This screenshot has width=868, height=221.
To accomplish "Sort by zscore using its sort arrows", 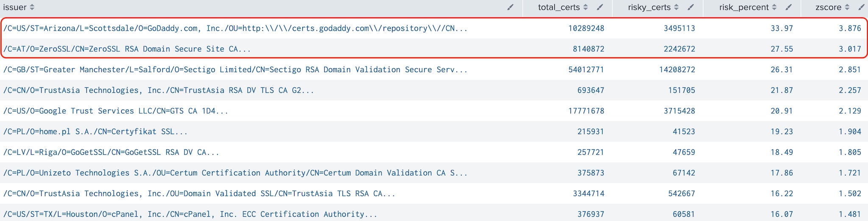I will click(x=847, y=7).
